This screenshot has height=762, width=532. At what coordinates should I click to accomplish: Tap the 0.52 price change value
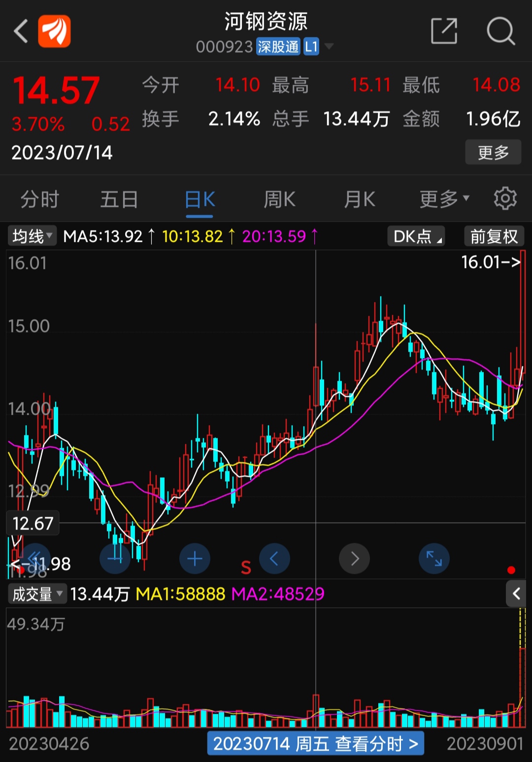click(111, 124)
